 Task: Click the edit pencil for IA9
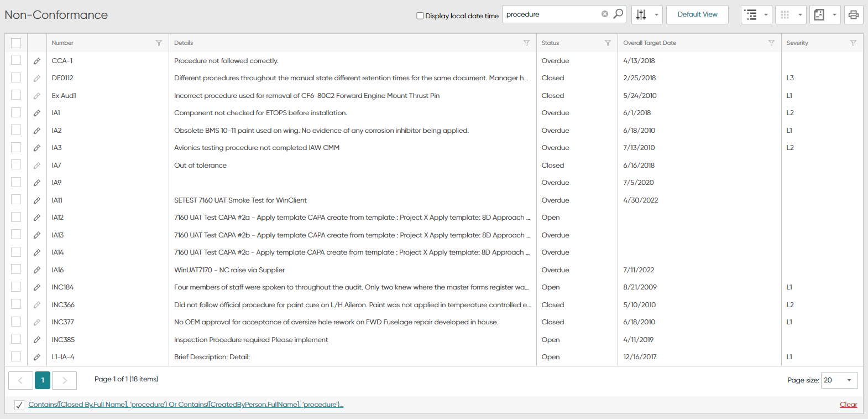[x=37, y=183]
